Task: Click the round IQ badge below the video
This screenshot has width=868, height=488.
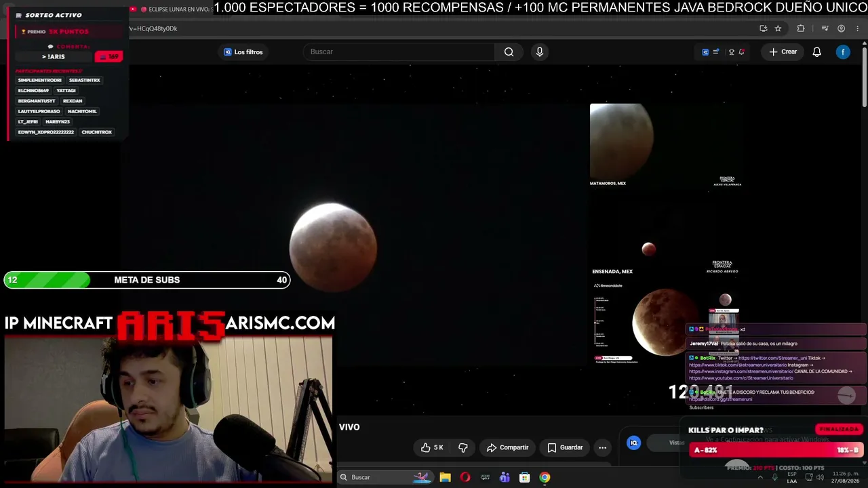Action: pyautogui.click(x=634, y=443)
